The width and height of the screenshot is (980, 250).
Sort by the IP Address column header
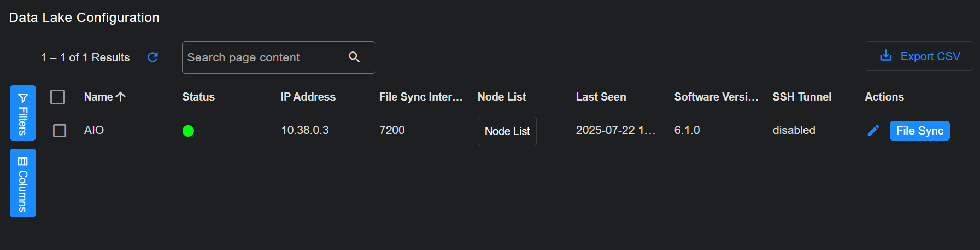[308, 97]
